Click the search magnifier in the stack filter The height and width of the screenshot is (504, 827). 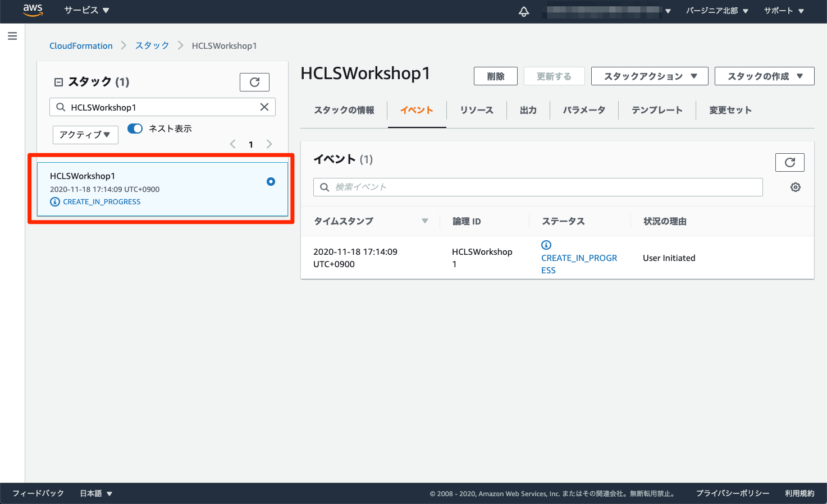coord(61,107)
